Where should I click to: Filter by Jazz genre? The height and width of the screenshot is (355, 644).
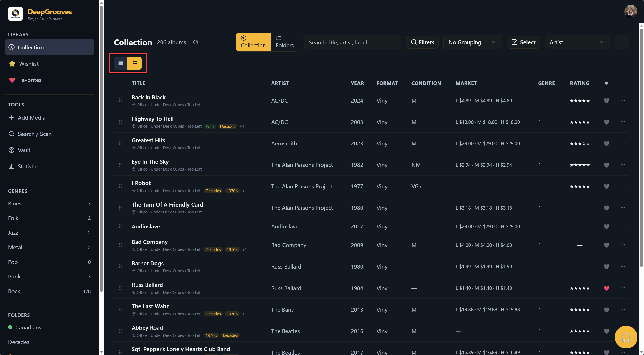click(49, 233)
